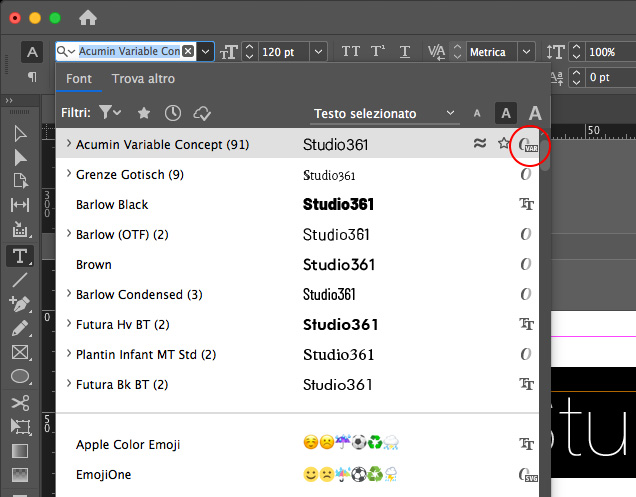Click the baseline shift stepper arrows
Image resolution: width=636 pixels, height=497 pixels.
click(576, 77)
